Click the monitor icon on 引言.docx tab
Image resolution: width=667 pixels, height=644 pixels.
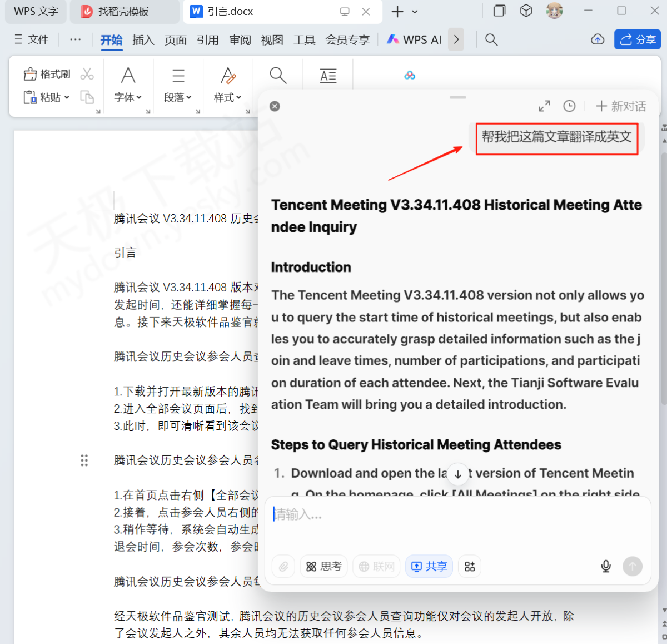(345, 12)
